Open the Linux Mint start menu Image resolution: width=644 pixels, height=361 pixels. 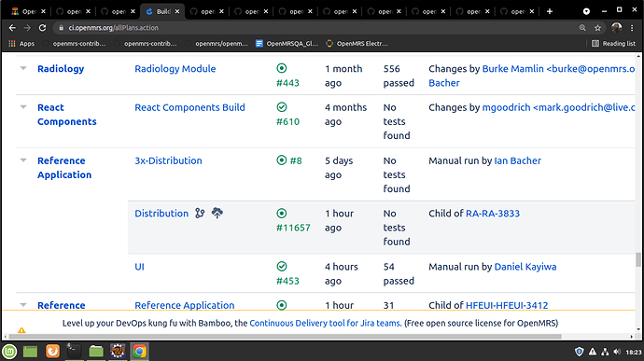(9, 352)
